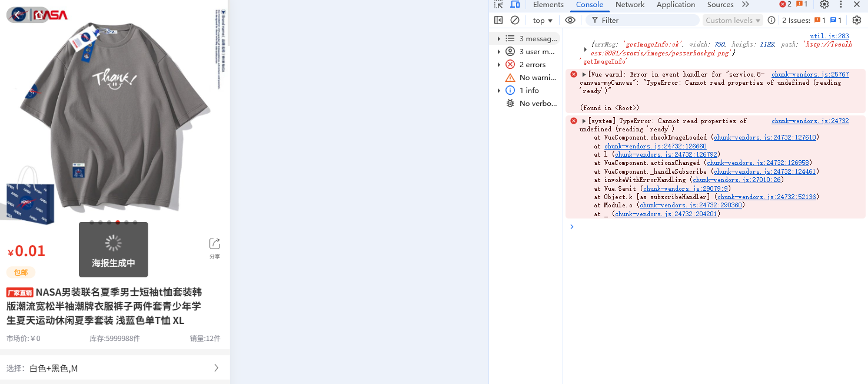Viewport: 868px width, 384px height.
Task: Open the checkImageLoaded stack frame link
Action: tap(764, 137)
